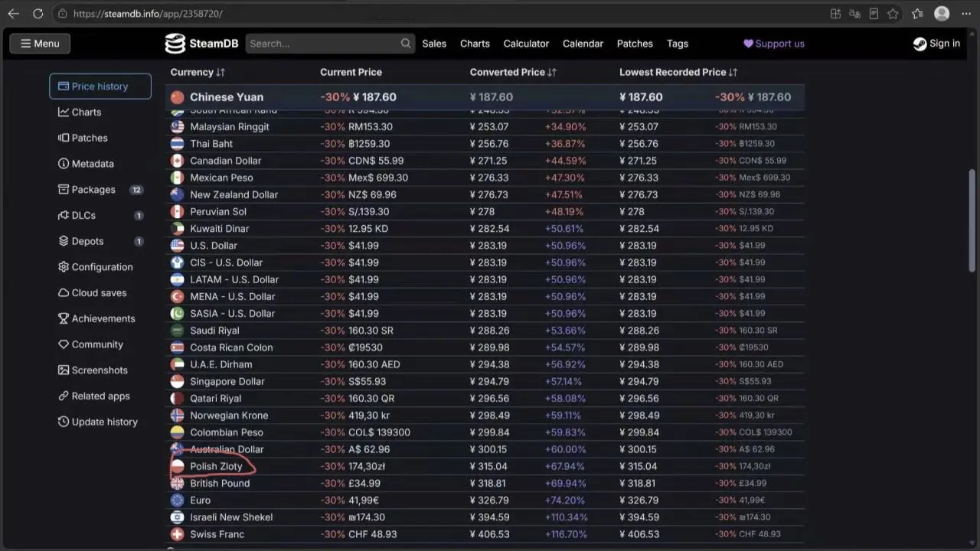Click the Norwegian Krone flag icon
980x551 pixels.
pos(177,416)
